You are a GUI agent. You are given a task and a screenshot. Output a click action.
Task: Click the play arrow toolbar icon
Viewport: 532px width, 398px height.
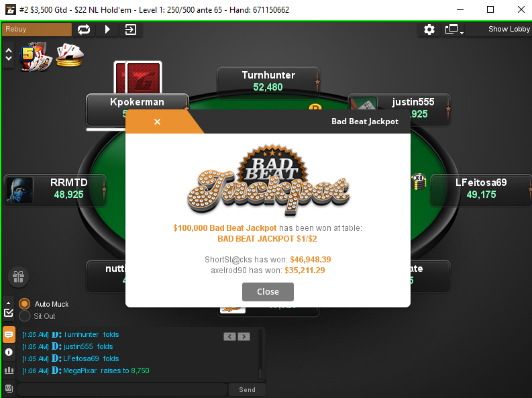(x=107, y=30)
